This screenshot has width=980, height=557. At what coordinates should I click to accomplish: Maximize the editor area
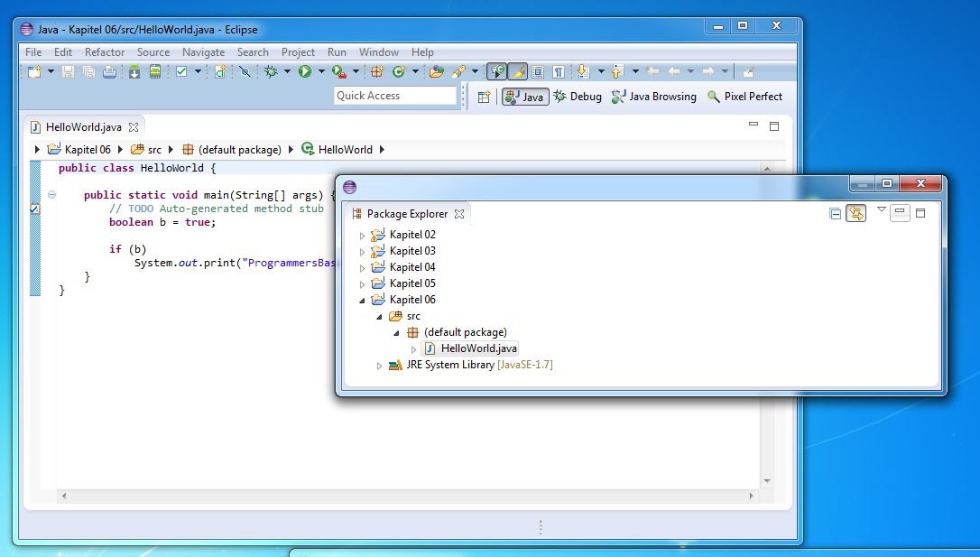pyautogui.click(x=773, y=126)
